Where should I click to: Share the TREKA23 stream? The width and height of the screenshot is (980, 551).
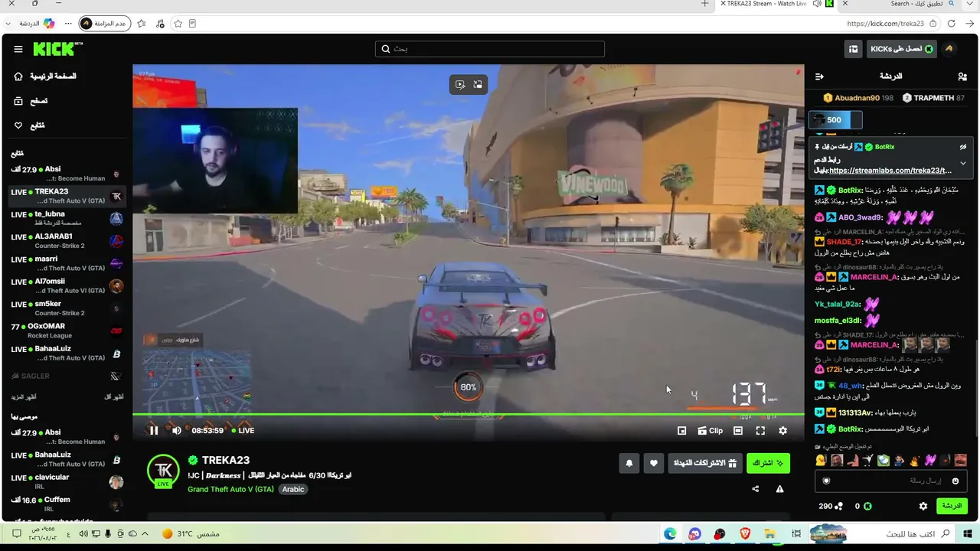pyautogui.click(x=756, y=489)
